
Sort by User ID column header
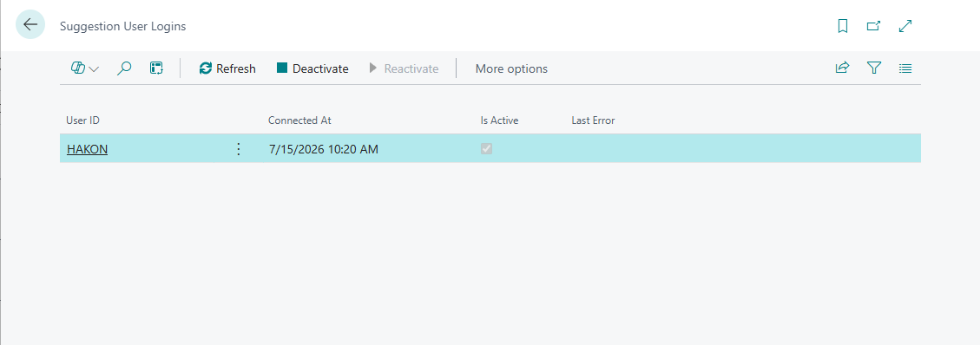pyautogui.click(x=83, y=120)
